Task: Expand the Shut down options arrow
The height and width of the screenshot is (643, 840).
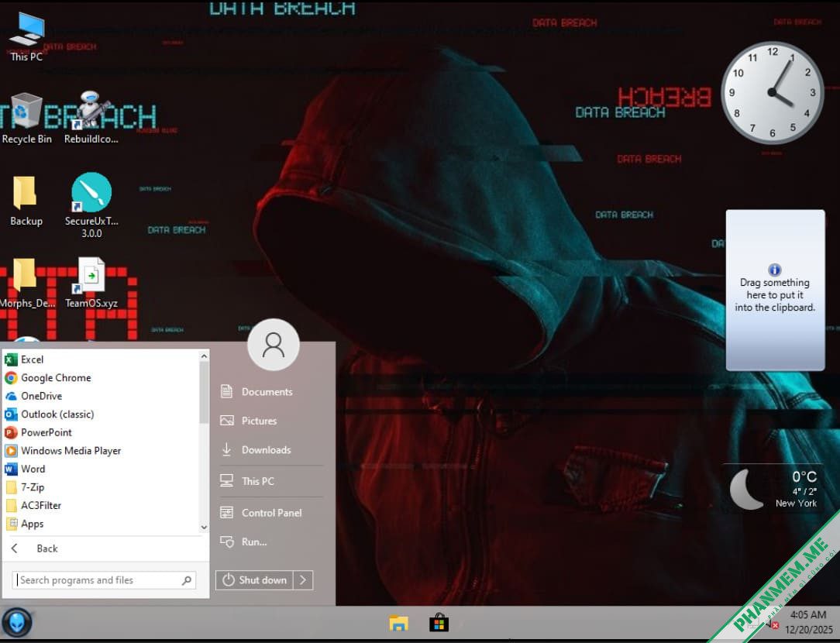Action: (x=303, y=579)
